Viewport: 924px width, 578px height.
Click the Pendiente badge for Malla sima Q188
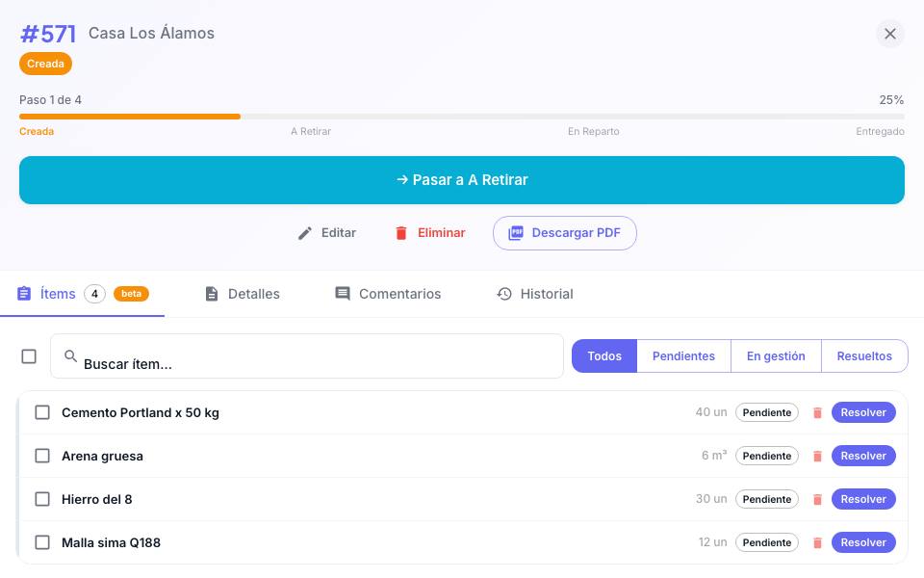click(x=767, y=542)
